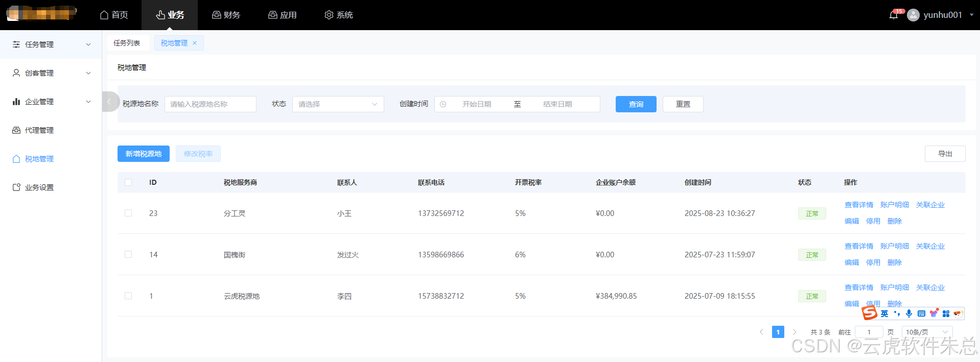The height and width of the screenshot is (362, 980).
Task: Click the Sogou microphone voice input icon
Action: (x=908, y=313)
